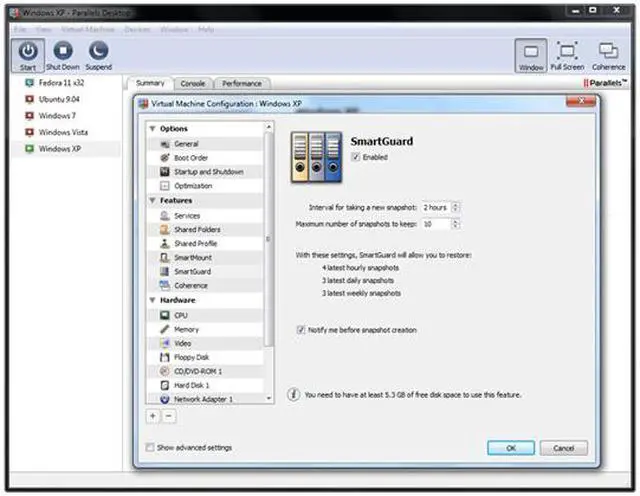Click the Shut Down toolbar icon
Image resolution: width=640 pixels, height=496 pixels.
63,51
